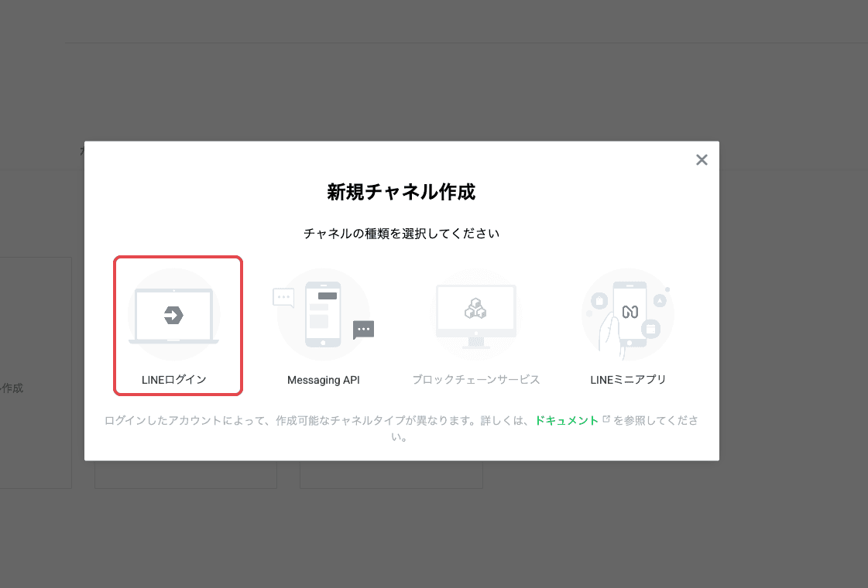The width and height of the screenshot is (868, 588).
Task: Open the ドキュメント link
Action: tap(566, 420)
